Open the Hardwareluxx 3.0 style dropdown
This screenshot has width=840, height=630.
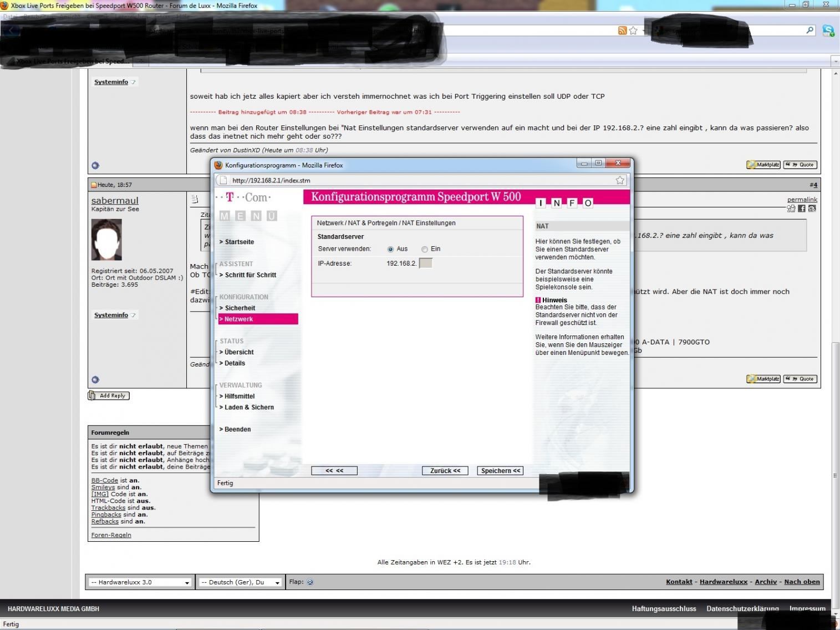pos(140,582)
